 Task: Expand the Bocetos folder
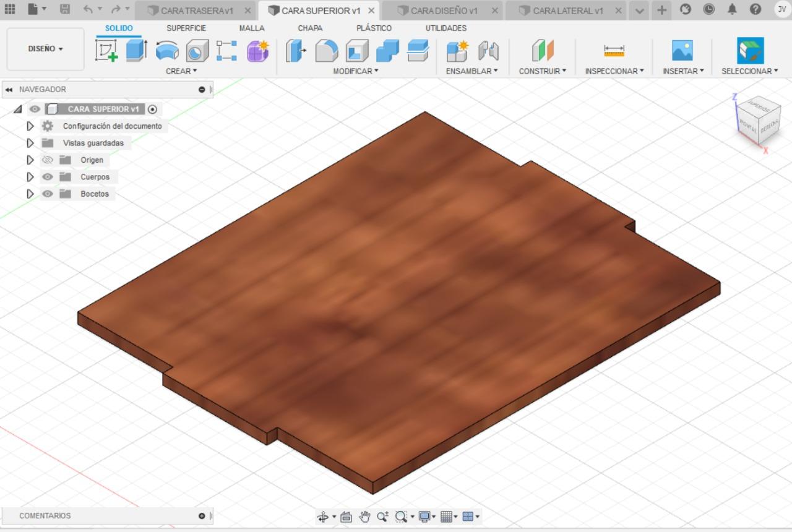(x=30, y=194)
